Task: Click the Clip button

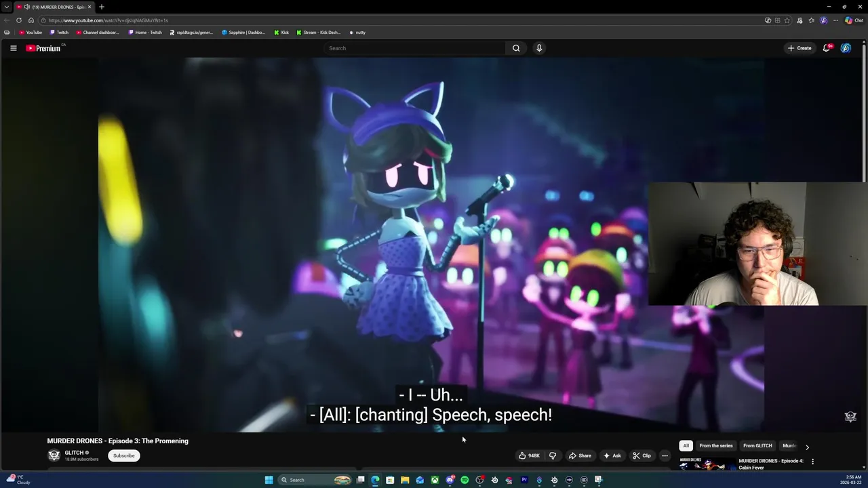Action: tap(642, 455)
